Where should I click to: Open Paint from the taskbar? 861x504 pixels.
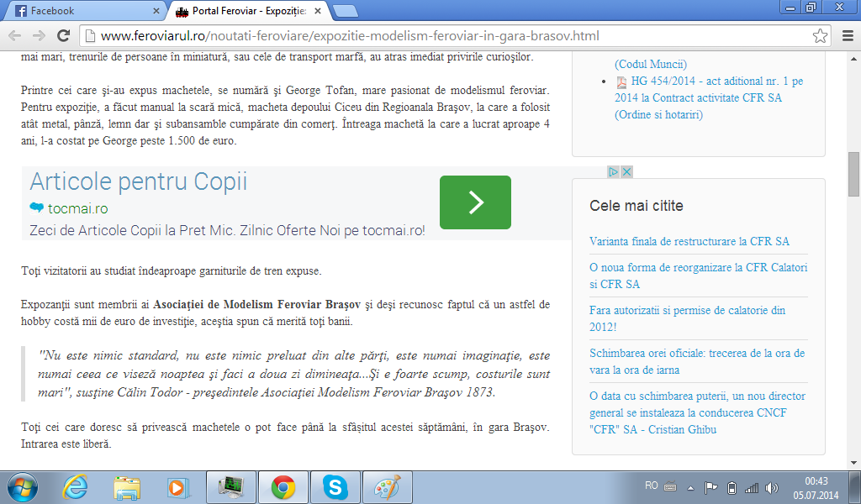point(387,486)
